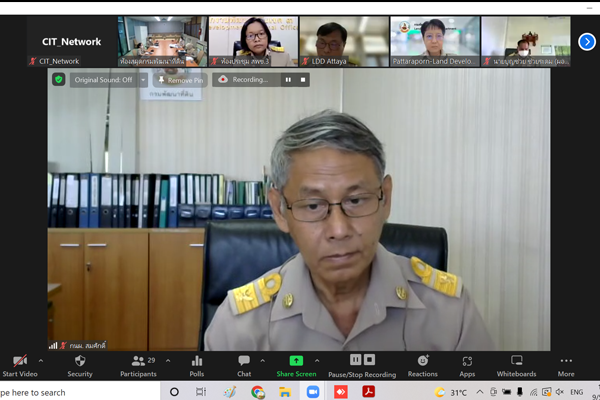
Task: Click ENG language indicator
Action: point(577,392)
